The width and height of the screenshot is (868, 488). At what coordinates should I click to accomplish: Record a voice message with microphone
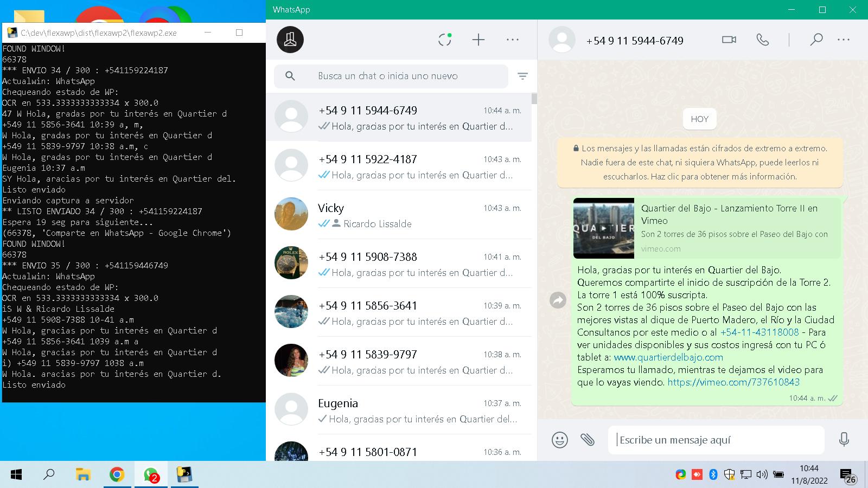point(844,439)
